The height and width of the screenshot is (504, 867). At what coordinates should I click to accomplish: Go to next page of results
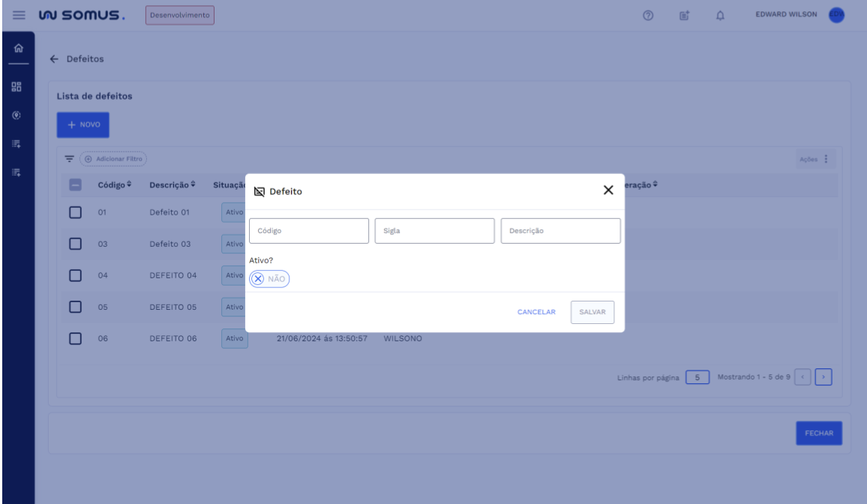[823, 376]
